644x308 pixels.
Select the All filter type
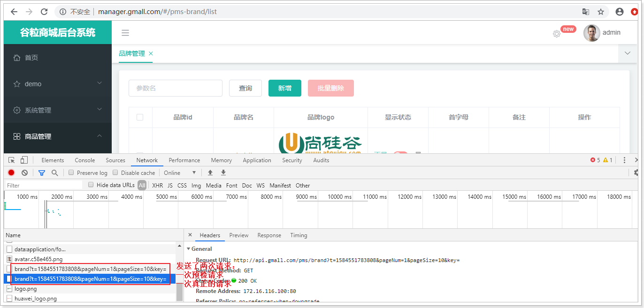pos(142,185)
